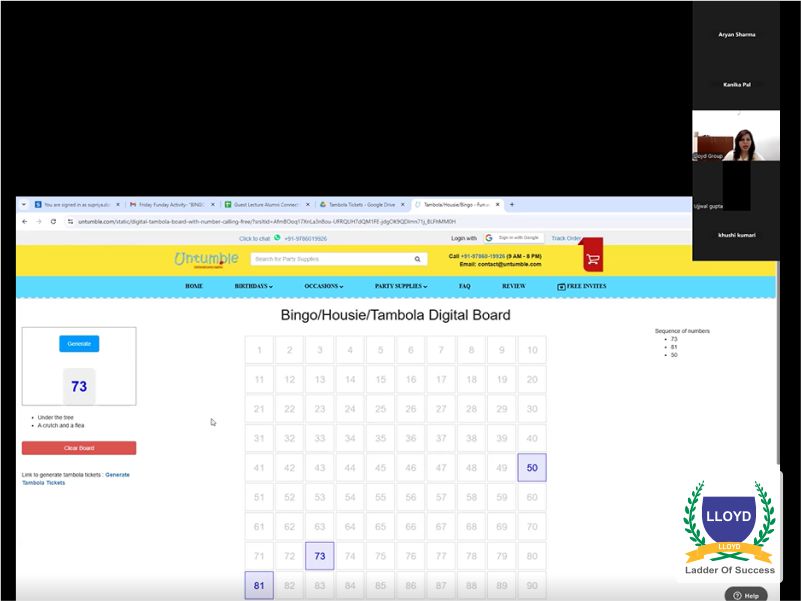Expand the BIRTHDAYS dropdown menu
This screenshot has height=601, width=801.
pos(253,286)
